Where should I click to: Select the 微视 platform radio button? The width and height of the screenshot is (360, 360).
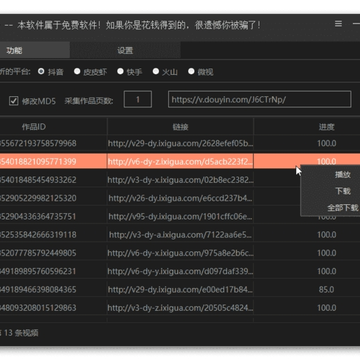pyautogui.click(x=191, y=71)
